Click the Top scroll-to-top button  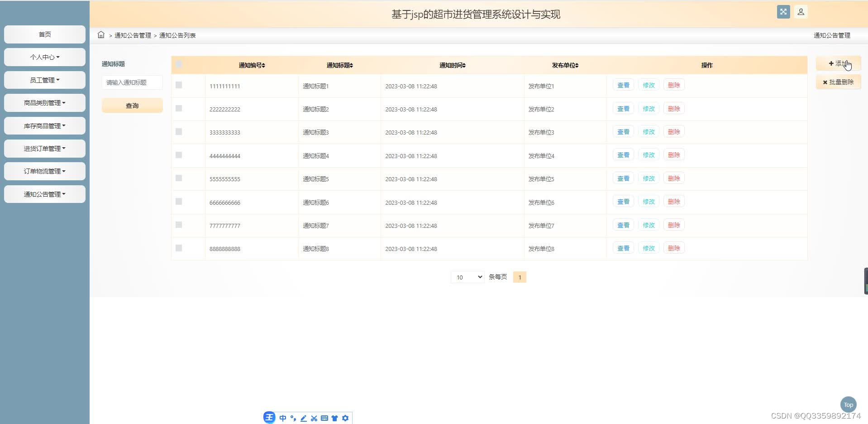tap(849, 405)
